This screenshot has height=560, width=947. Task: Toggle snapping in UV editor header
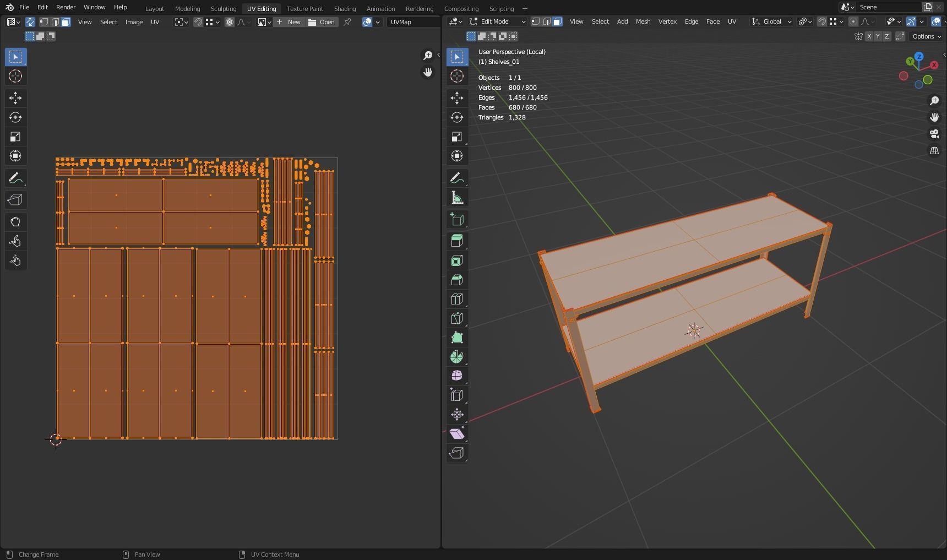tap(198, 22)
